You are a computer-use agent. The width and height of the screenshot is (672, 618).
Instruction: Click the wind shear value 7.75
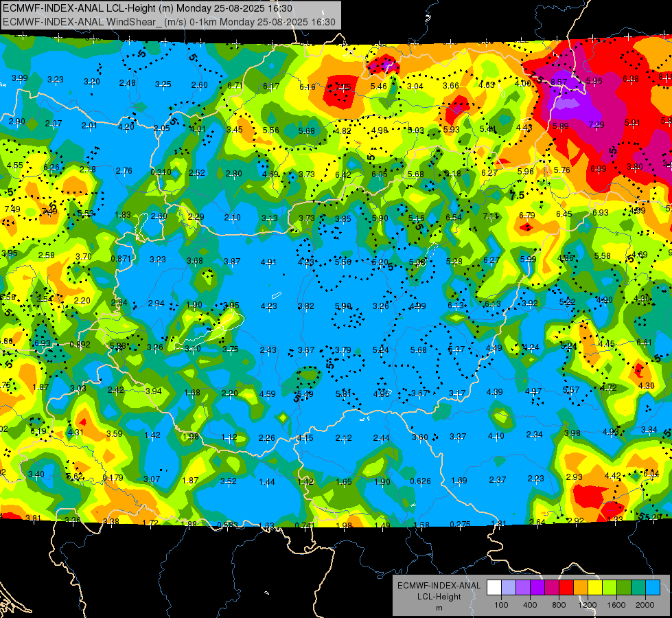(x=343, y=87)
